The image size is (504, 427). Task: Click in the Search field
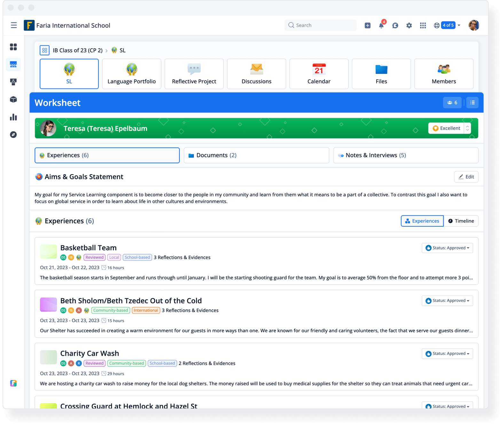click(x=323, y=25)
